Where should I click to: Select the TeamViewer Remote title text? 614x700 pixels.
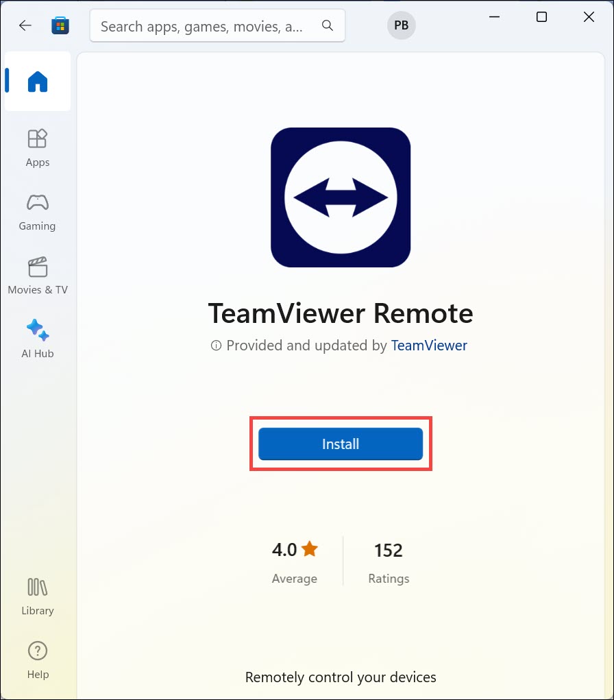(341, 313)
